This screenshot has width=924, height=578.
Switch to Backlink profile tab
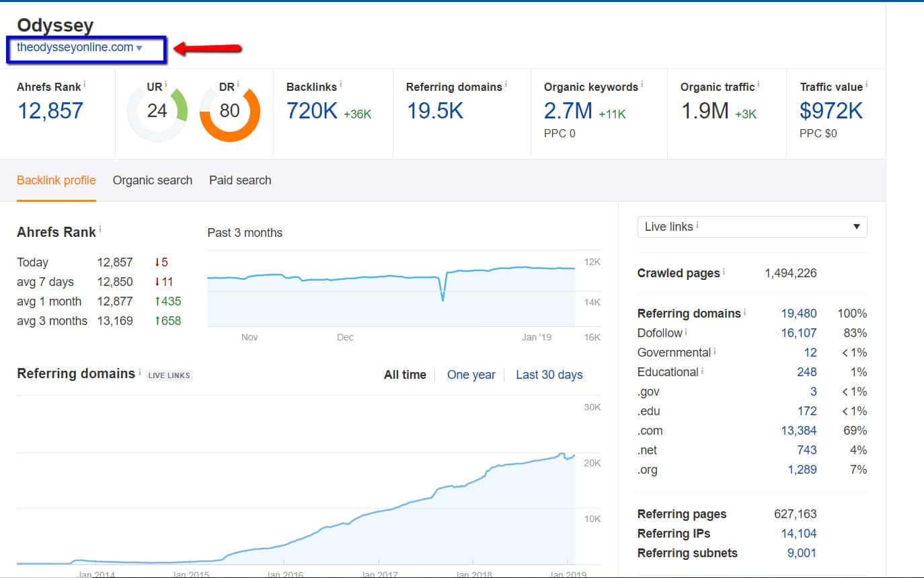56,180
